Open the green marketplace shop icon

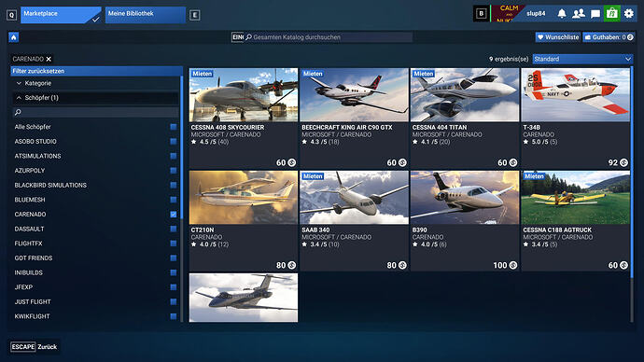point(611,14)
